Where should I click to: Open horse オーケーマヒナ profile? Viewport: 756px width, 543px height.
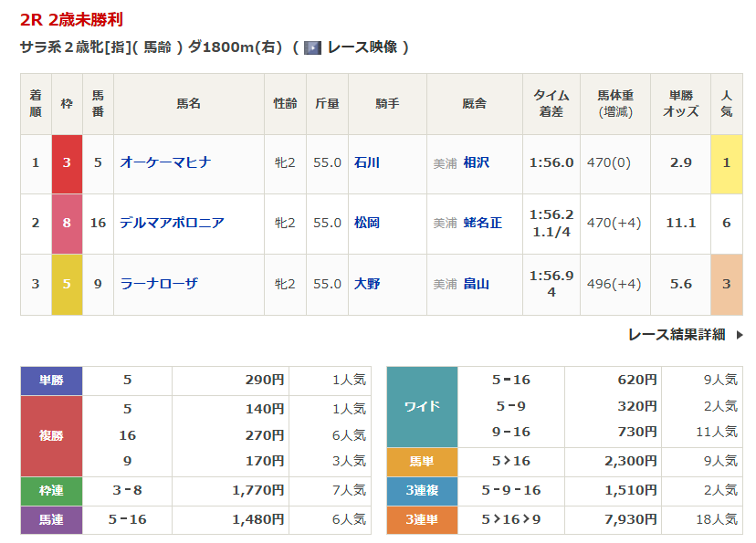(165, 162)
